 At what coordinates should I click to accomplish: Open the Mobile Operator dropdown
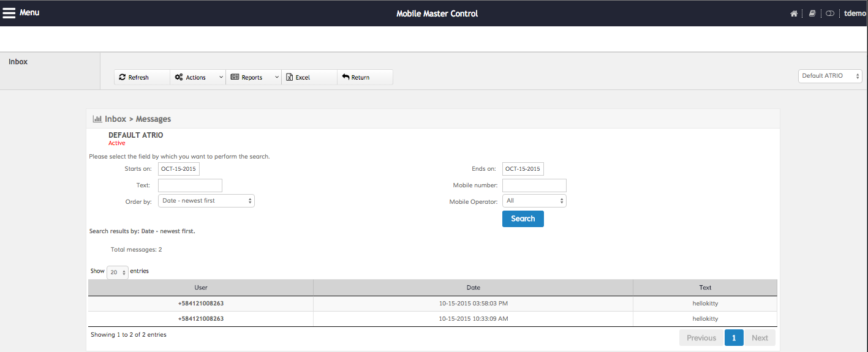click(534, 201)
